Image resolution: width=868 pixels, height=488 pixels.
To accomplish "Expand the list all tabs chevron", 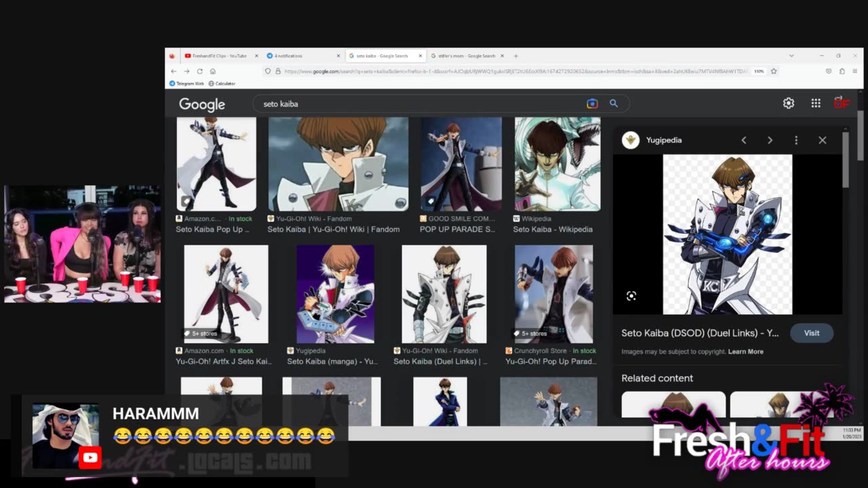I will pyautogui.click(x=791, y=56).
